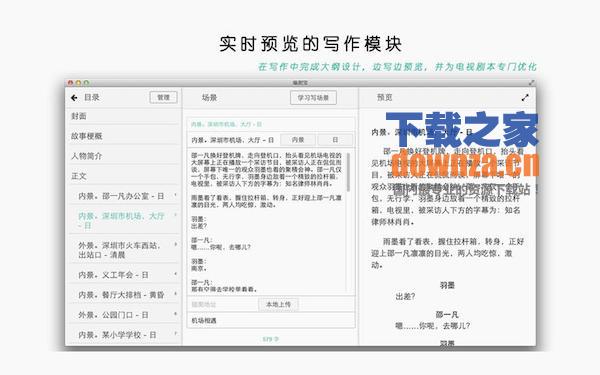The width and height of the screenshot is (600, 375).
Task: Click 羽墨: 出差? in the editor
Action: coord(199,223)
